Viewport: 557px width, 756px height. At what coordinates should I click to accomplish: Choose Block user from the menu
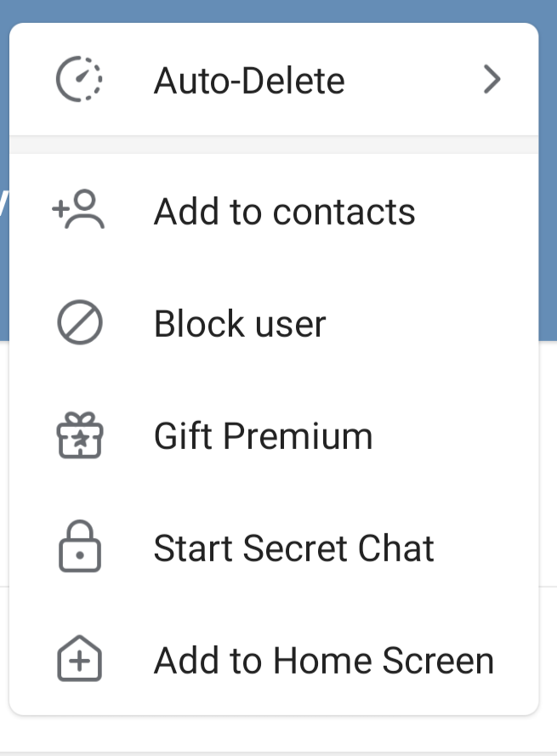[x=239, y=323]
